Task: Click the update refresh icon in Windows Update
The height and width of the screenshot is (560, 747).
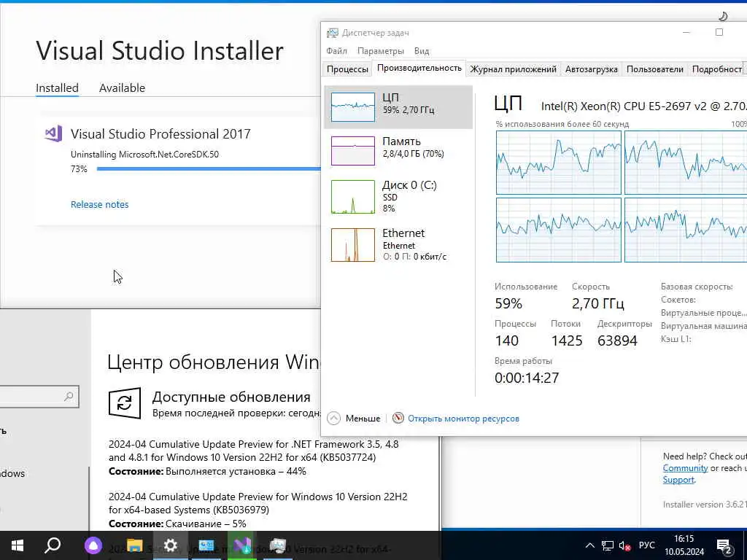Action: [x=124, y=402]
